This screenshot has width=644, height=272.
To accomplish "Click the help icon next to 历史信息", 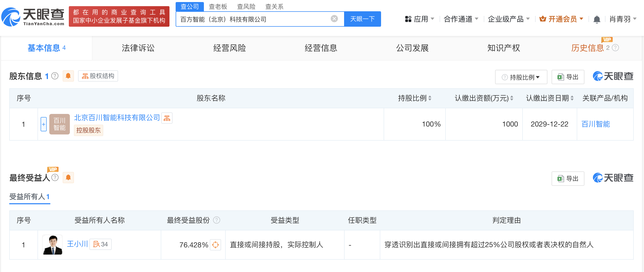I will (x=615, y=48).
